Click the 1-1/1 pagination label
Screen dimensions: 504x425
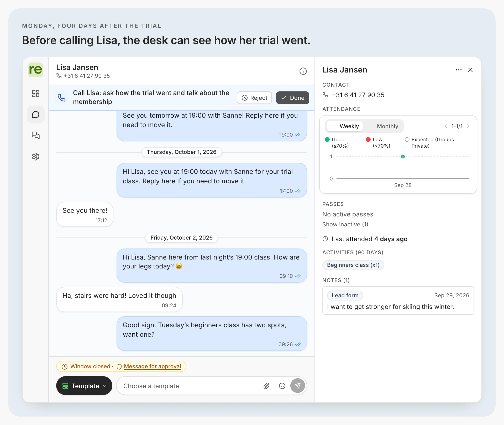point(457,126)
